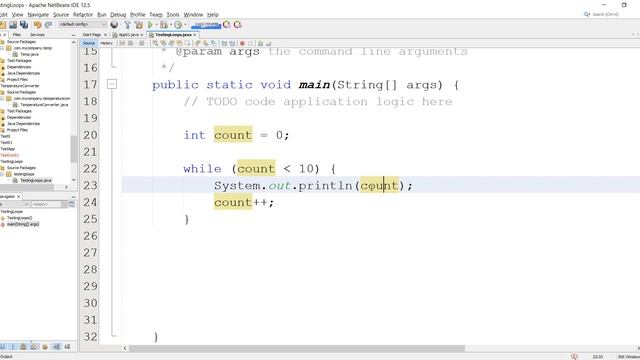Minimize the Projects panel
The height and width of the screenshot is (360, 640).
click(x=73, y=35)
